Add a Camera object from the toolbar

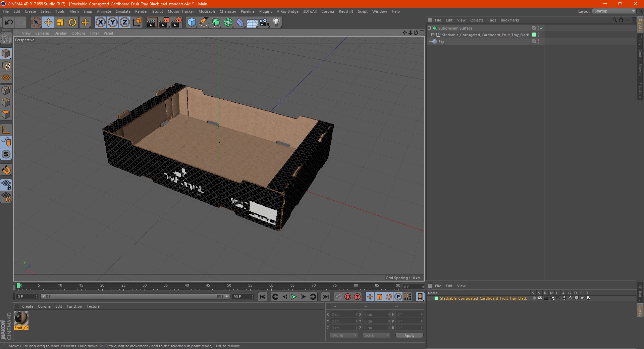pyautogui.click(x=264, y=22)
